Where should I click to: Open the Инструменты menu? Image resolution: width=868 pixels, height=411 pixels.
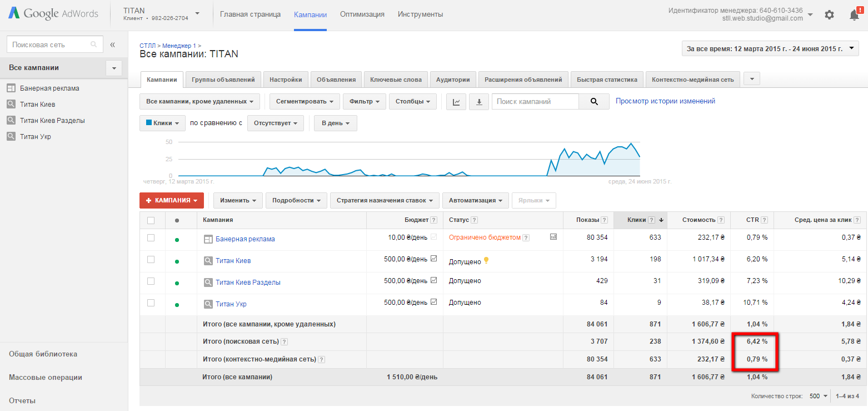[x=420, y=14]
